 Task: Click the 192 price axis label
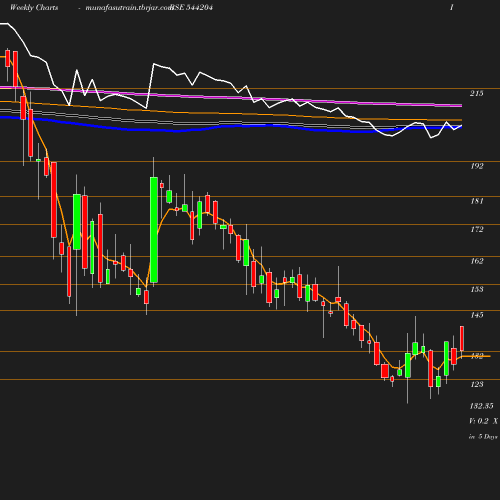[477, 166]
